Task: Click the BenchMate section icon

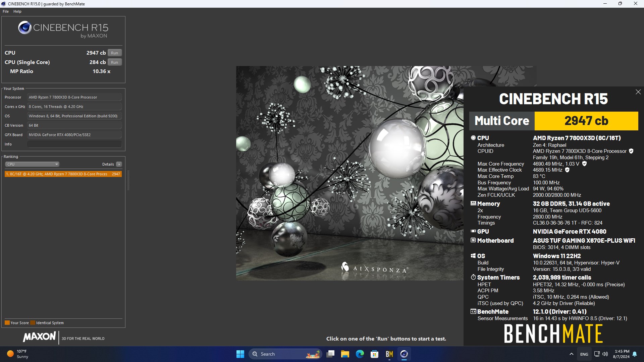Action: [x=473, y=311]
